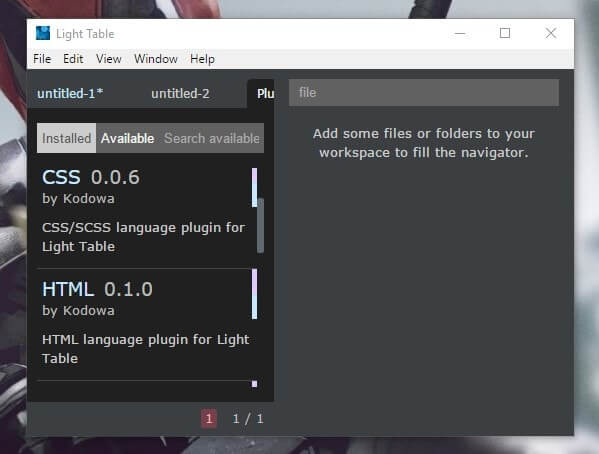599x454 pixels.
Task: Open the File menu
Action: tap(42, 59)
